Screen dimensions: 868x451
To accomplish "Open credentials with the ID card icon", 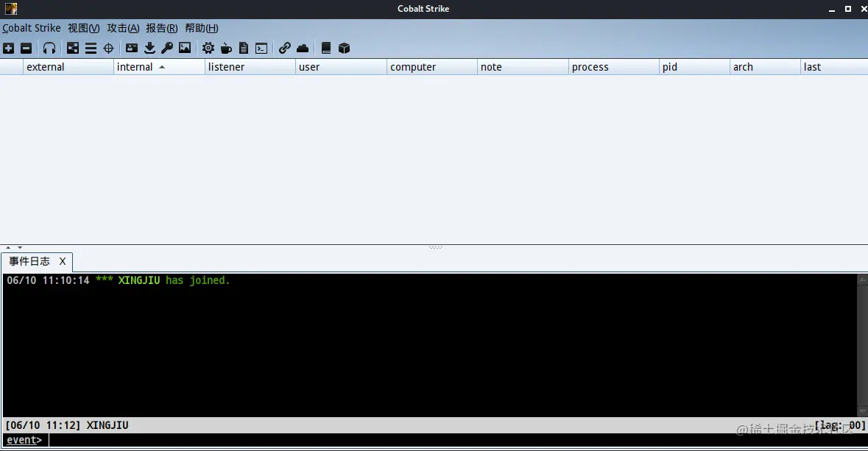I will point(132,48).
